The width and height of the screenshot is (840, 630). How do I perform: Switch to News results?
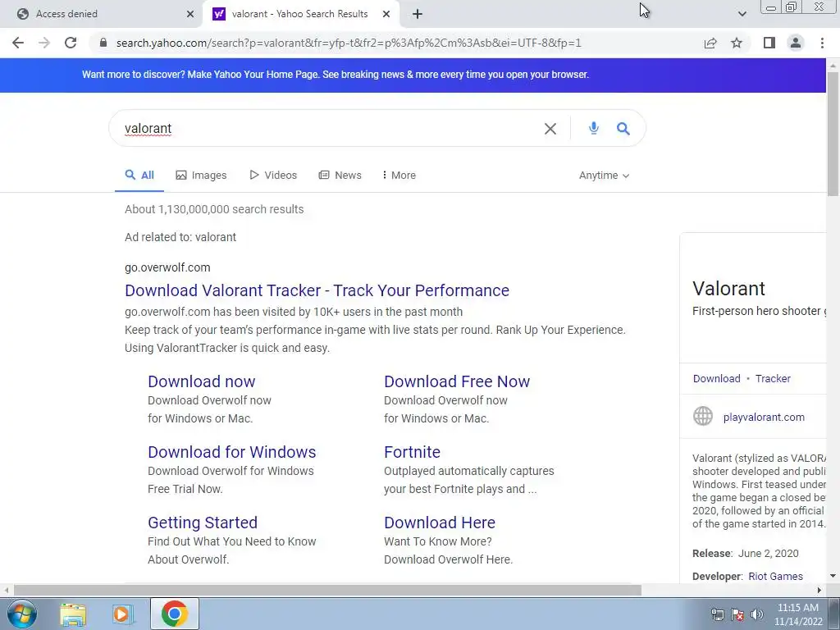point(340,176)
